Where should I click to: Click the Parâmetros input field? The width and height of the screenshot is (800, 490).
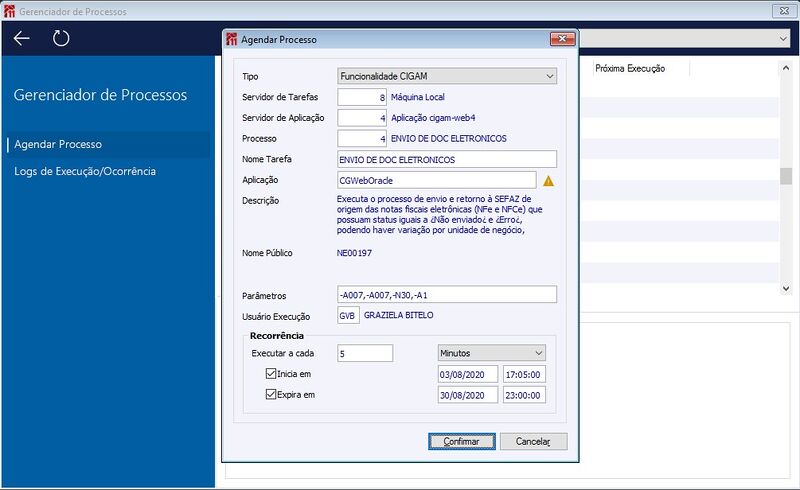(x=447, y=295)
